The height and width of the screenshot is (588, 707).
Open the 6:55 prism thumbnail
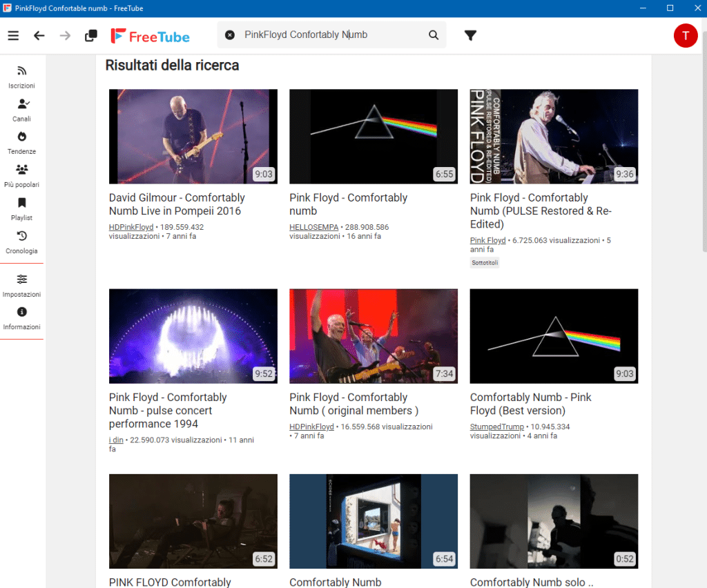pos(374,136)
